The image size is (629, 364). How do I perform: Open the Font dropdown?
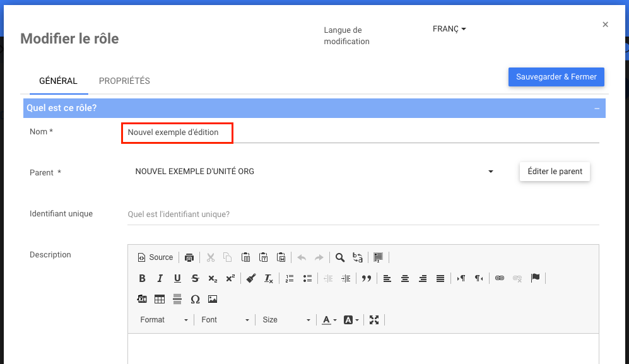225,320
